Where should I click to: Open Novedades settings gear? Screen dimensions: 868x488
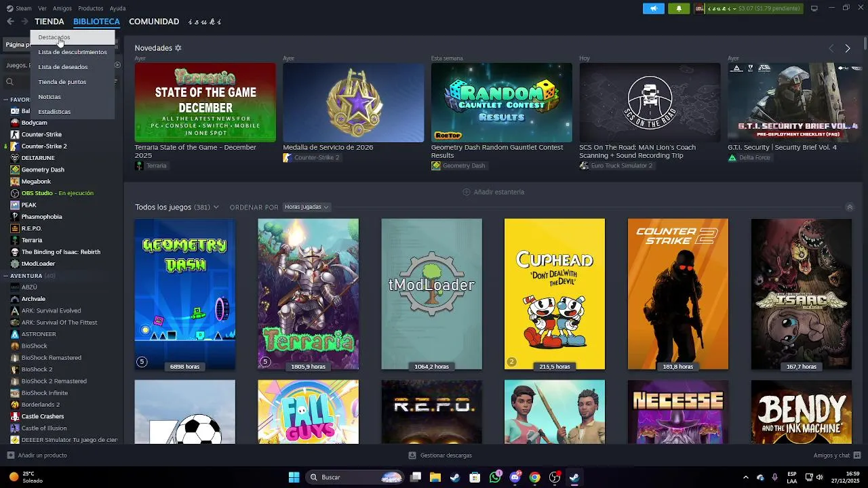pyautogui.click(x=178, y=48)
